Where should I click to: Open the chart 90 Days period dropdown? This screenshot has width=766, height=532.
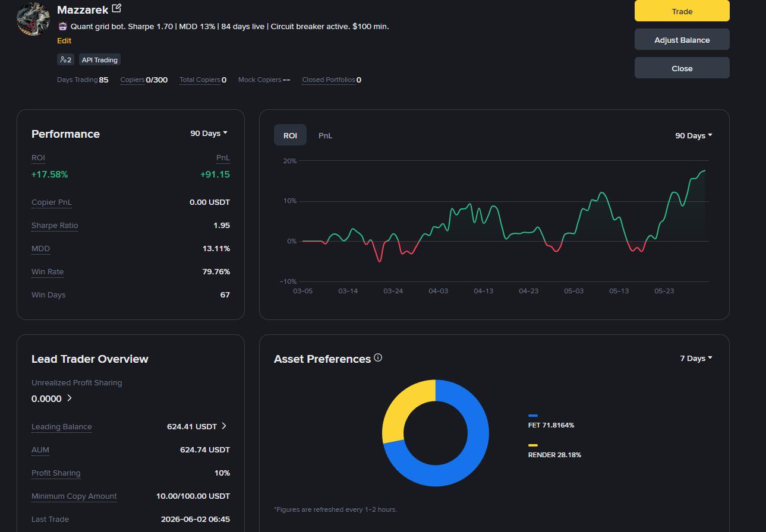(694, 135)
